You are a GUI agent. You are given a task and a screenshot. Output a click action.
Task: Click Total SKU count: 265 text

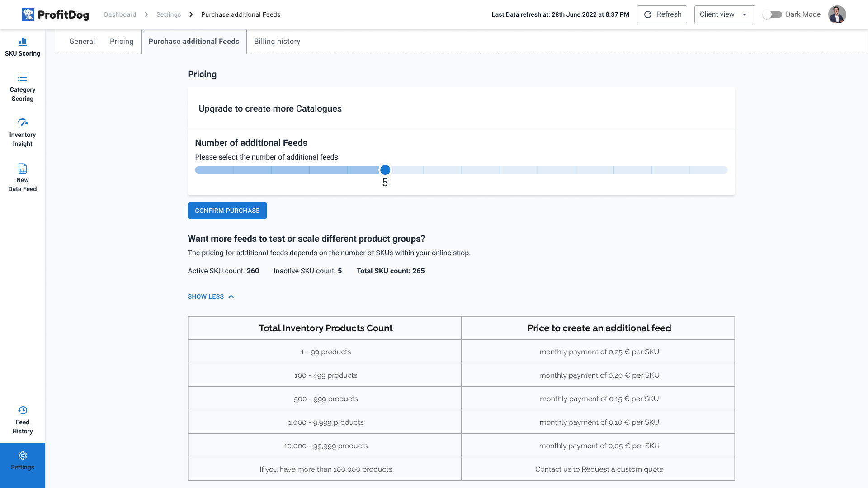coord(391,271)
